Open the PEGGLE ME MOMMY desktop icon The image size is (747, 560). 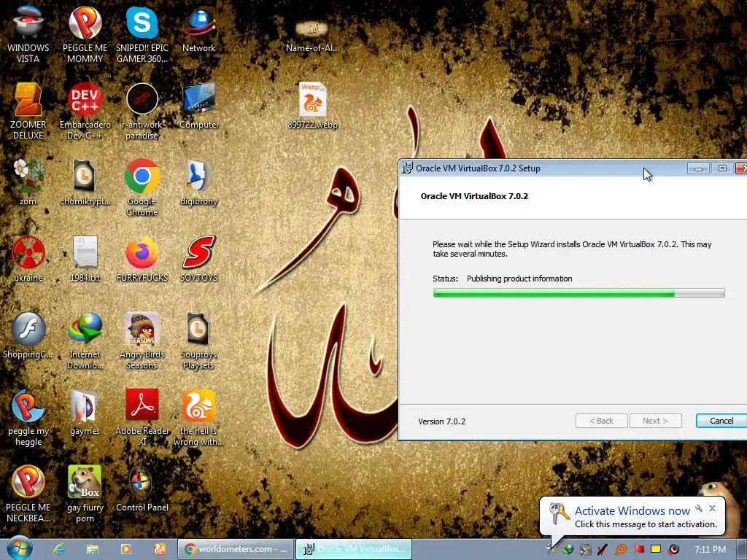point(85,34)
